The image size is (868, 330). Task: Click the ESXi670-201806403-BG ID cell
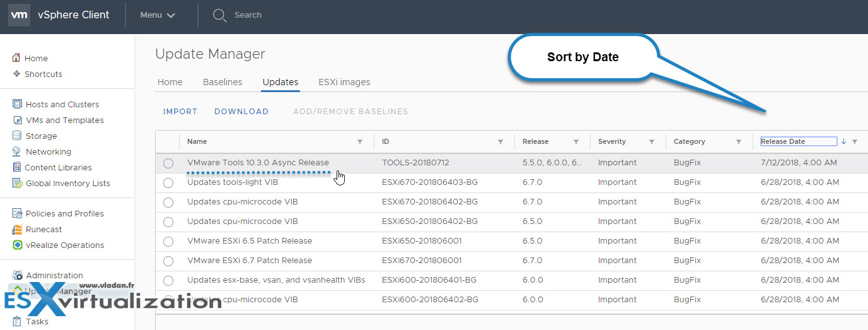(x=429, y=182)
